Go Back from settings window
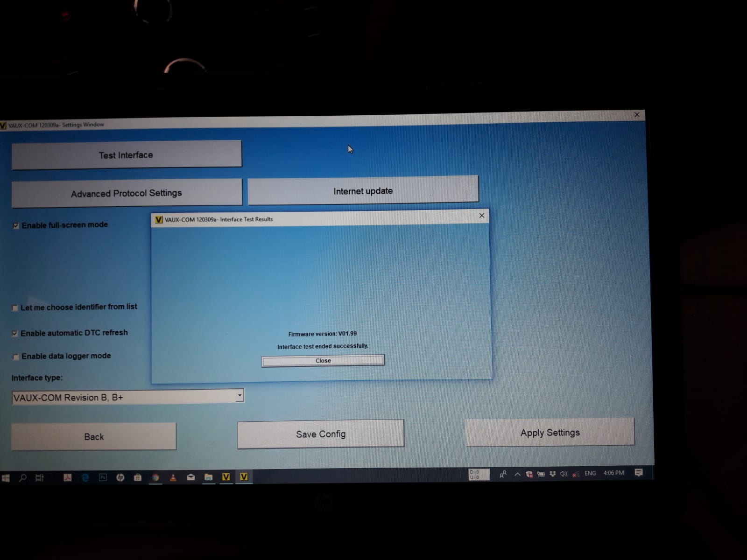The image size is (747, 560). click(x=94, y=436)
